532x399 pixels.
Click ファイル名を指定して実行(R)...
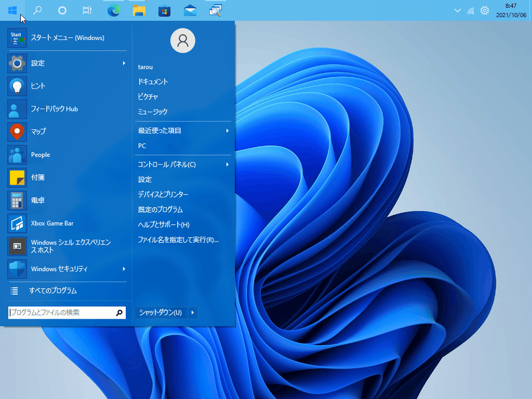click(178, 240)
